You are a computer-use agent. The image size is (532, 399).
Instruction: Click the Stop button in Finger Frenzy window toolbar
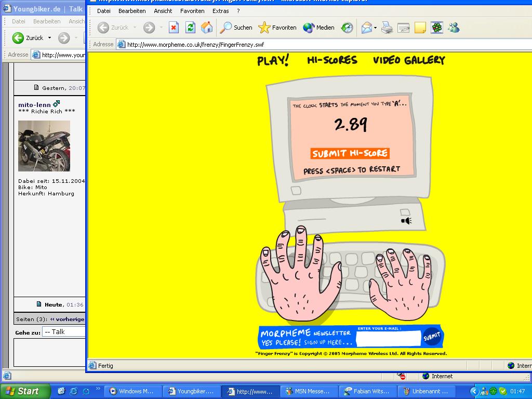(x=174, y=28)
